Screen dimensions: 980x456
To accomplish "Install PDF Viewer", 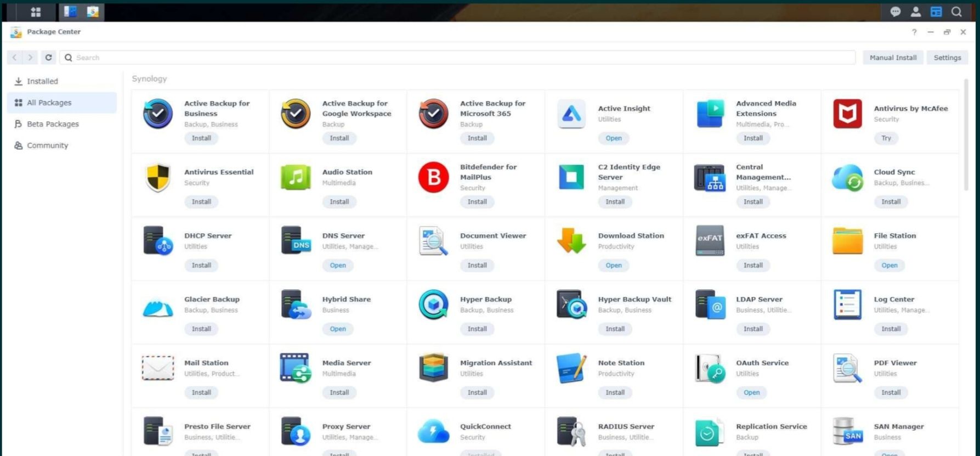I will [891, 393].
